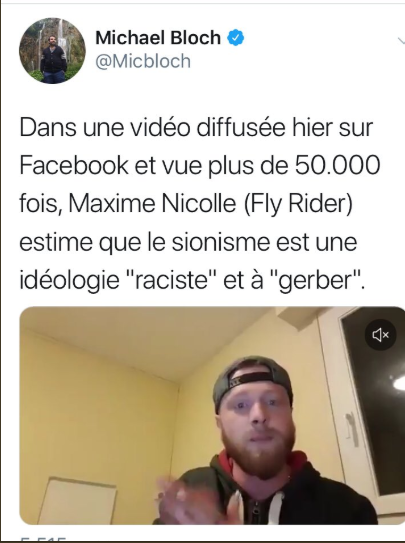Click the cut-off timestamp below the video
This screenshot has width=405, height=543.
click(43, 540)
